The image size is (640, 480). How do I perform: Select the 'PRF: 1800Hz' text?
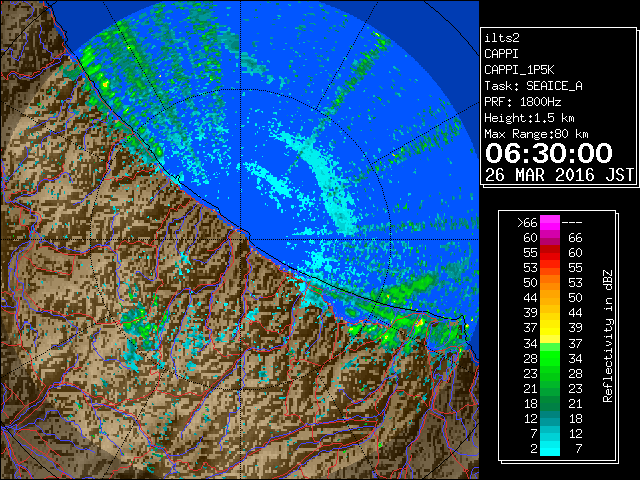[523, 102]
